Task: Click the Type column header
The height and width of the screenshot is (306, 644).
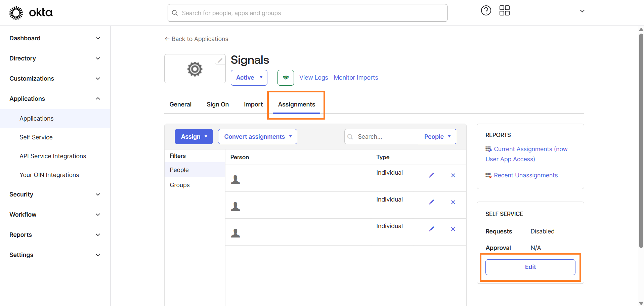Action: pyautogui.click(x=383, y=157)
